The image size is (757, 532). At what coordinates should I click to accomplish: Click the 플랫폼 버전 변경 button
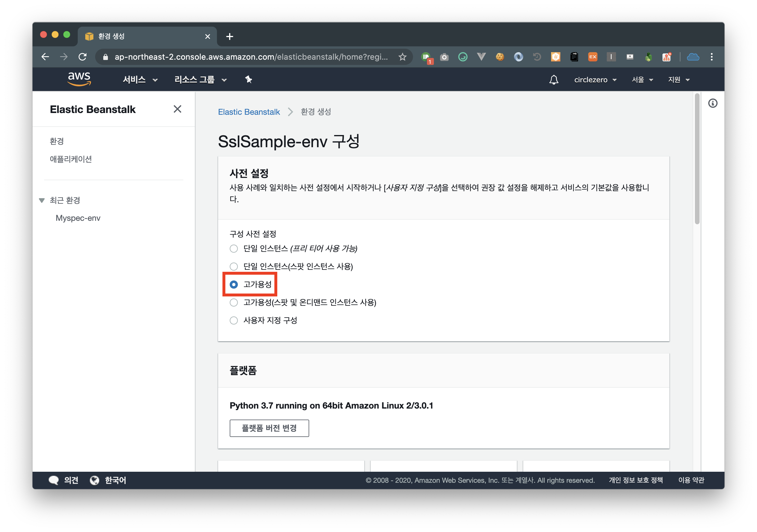(269, 428)
